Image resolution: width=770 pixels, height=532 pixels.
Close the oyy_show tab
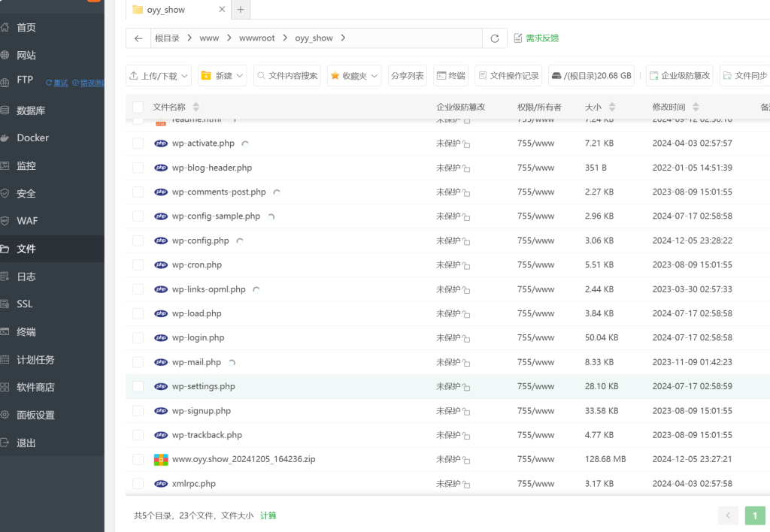222,9
